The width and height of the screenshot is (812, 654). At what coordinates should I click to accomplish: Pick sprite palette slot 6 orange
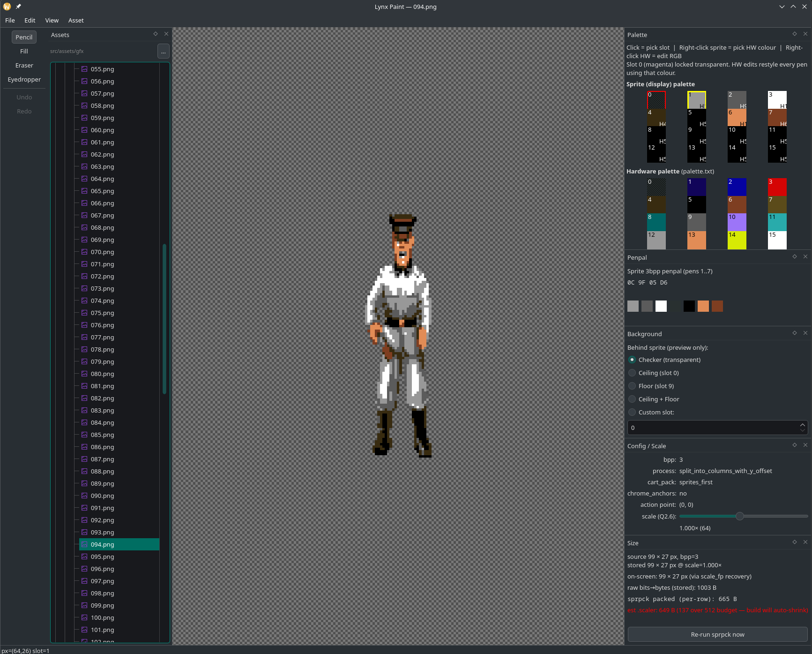(x=737, y=118)
